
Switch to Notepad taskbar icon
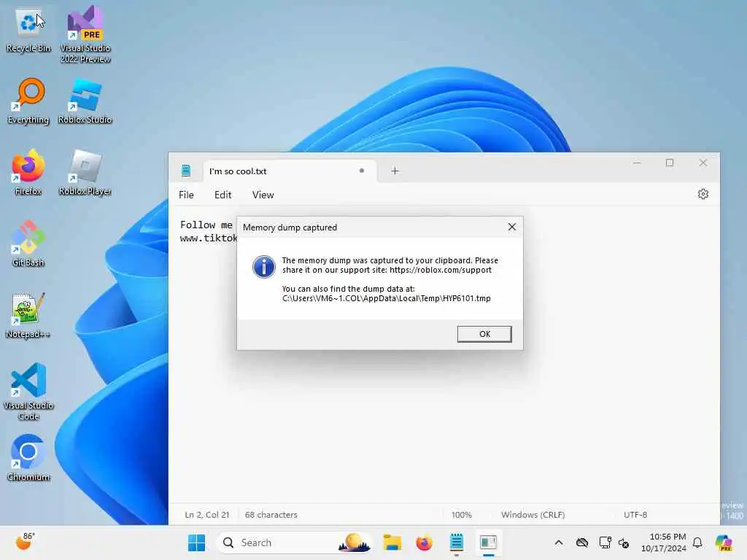point(457,542)
